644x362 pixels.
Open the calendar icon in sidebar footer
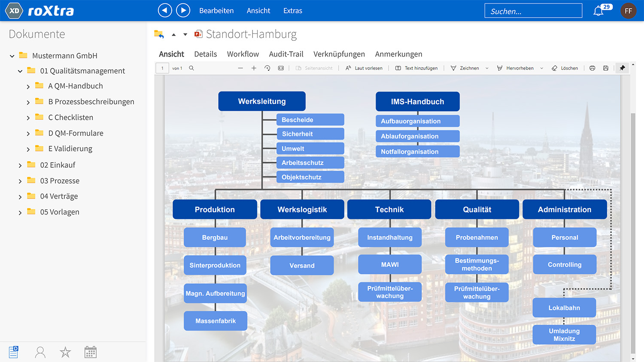click(x=91, y=352)
